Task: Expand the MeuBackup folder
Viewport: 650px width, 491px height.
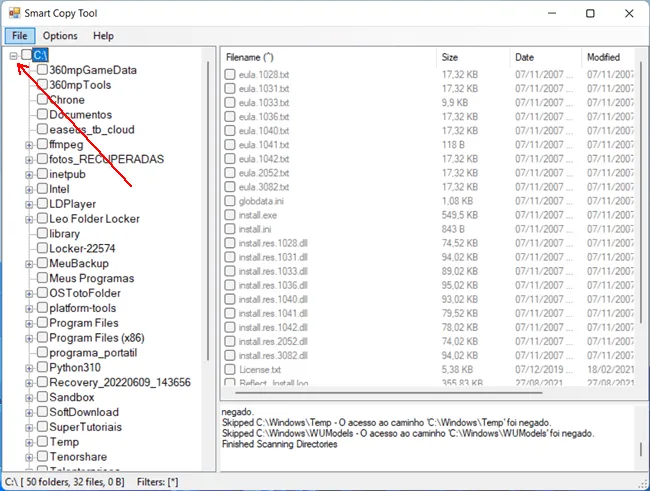Action: click(29, 264)
